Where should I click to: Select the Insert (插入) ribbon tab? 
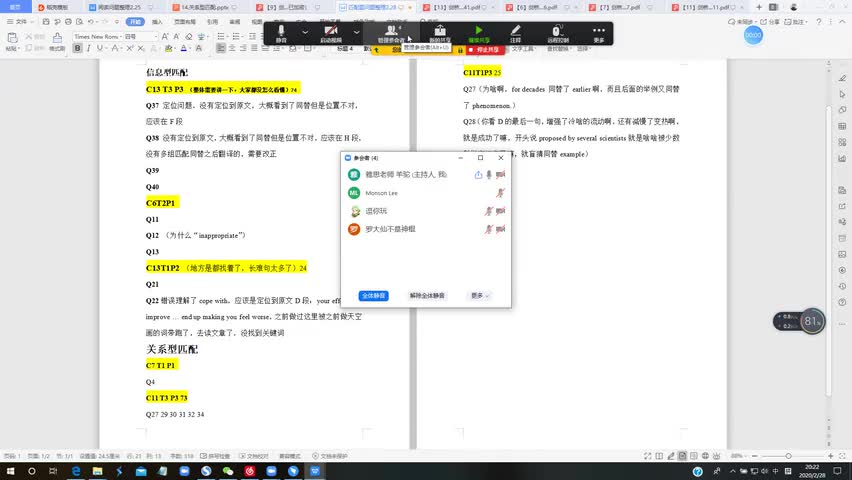[158, 22]
